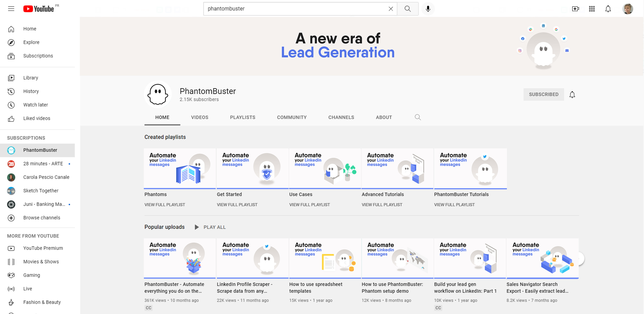The height and width of the screenshot is (314, 644).
Task: Open Sketch Together channel
Action: (x=38, y=190)
